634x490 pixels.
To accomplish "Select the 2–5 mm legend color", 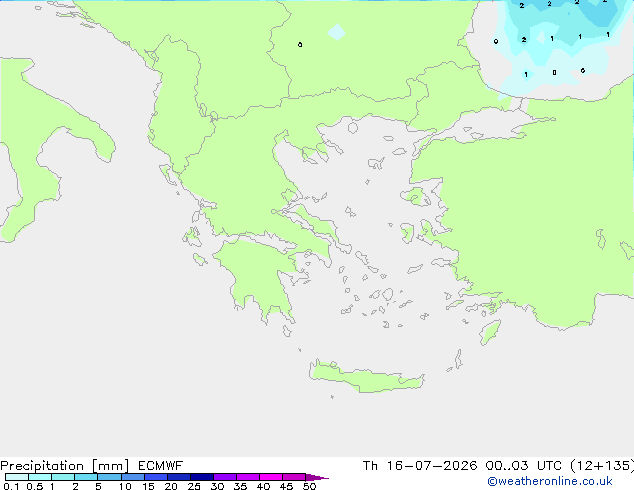I will click(86, 477).
